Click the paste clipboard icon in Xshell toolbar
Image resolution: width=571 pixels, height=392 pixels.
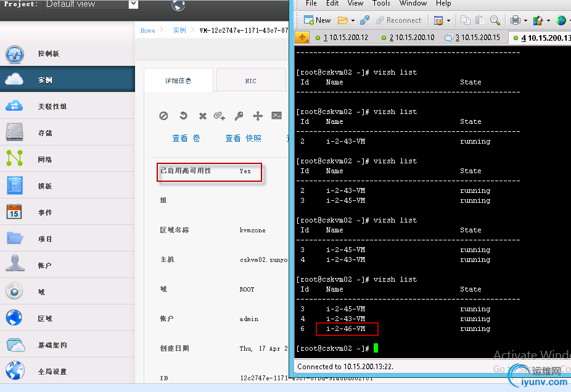click(x=480, y=20)
